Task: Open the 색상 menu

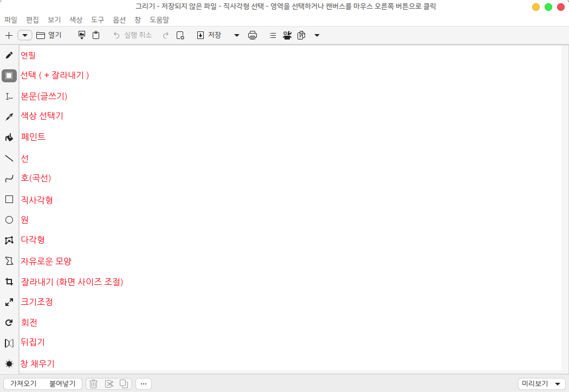Action: point(76,19)
